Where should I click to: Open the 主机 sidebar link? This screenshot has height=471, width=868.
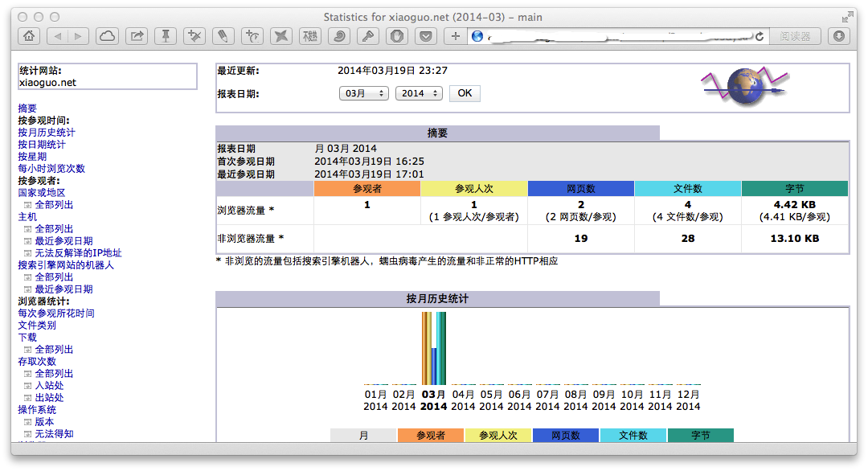27,217
